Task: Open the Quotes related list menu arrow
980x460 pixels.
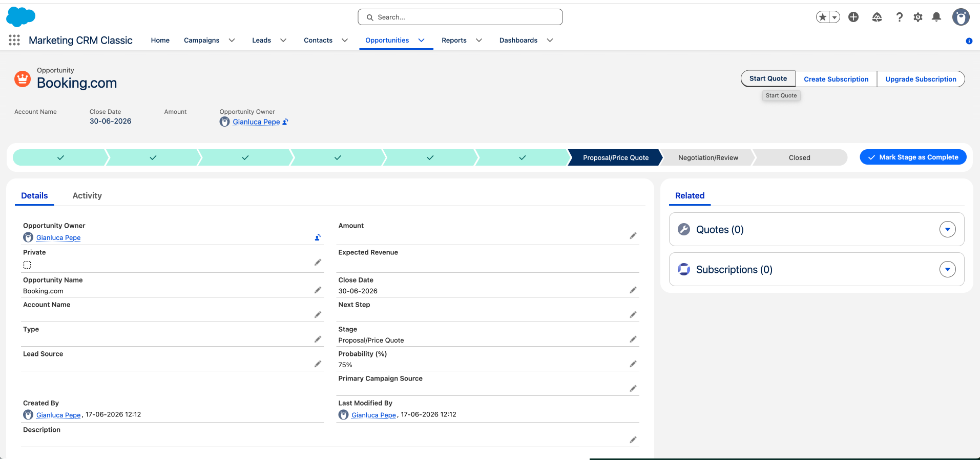Action: click(x=948, y=229)
